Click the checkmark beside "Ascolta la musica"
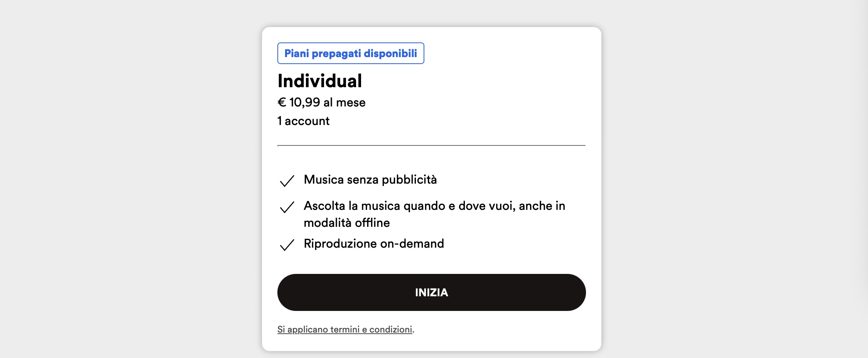 coord(287,207)
